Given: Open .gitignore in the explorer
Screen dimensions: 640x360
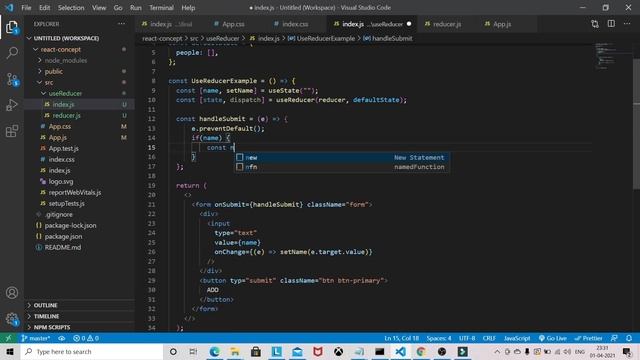Looking at the screenshot, I should 80,214.
